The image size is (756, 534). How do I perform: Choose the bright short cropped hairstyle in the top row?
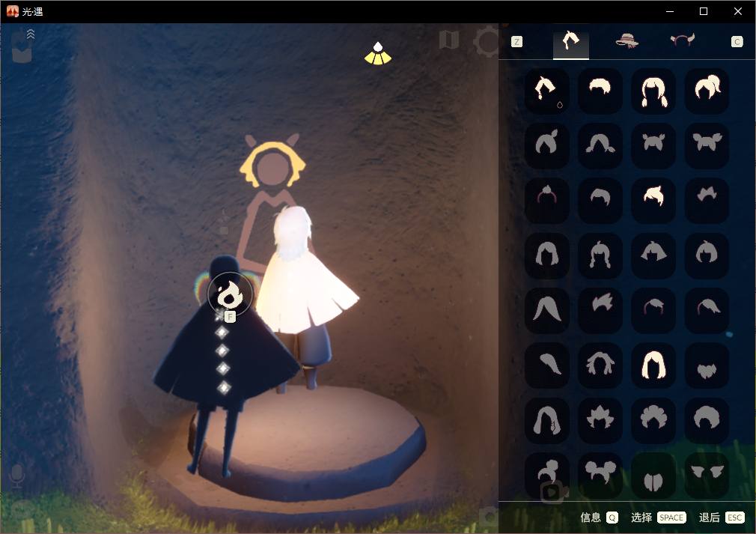click(x=600, y=91)
